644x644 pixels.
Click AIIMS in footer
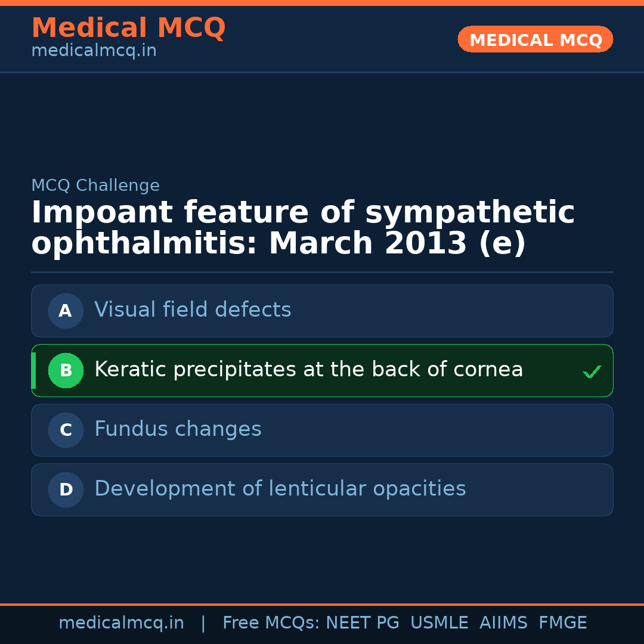click(503, 623)
